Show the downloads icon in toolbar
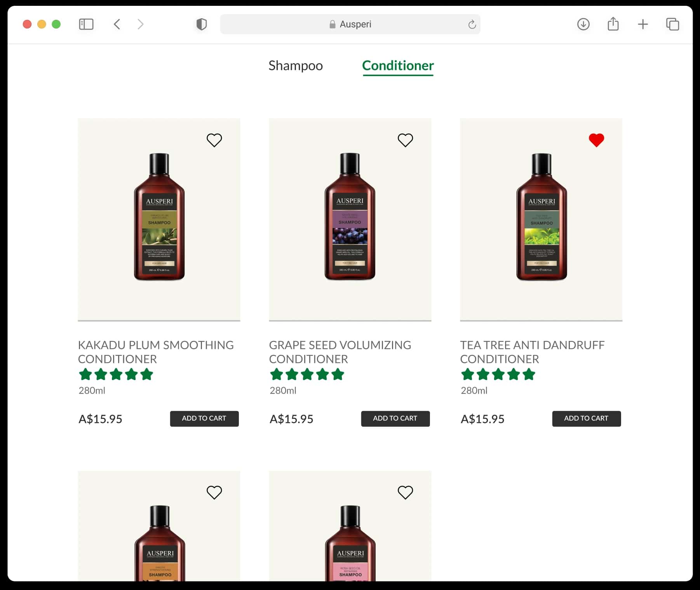This screenshot has width=700, height=590. 583,24
